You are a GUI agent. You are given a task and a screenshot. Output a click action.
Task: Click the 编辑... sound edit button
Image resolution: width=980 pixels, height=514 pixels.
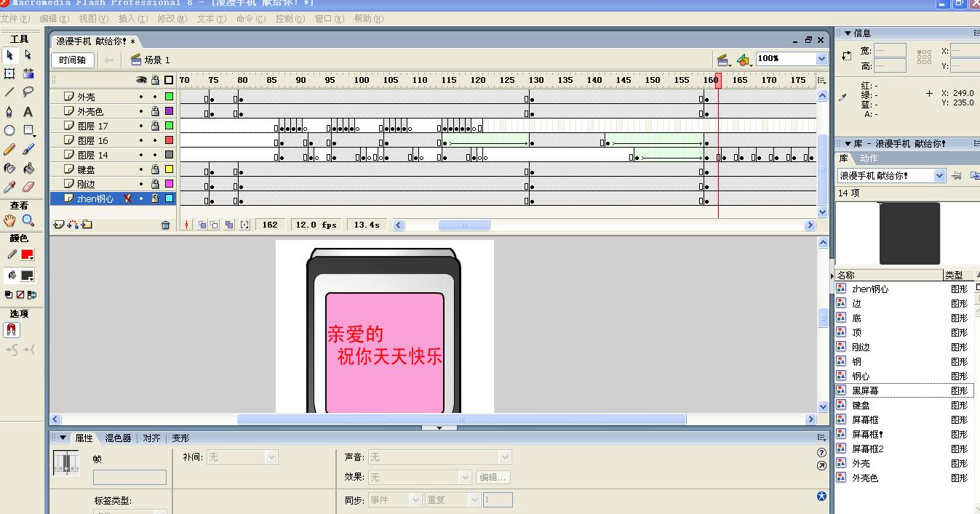(x=493, y=478)
